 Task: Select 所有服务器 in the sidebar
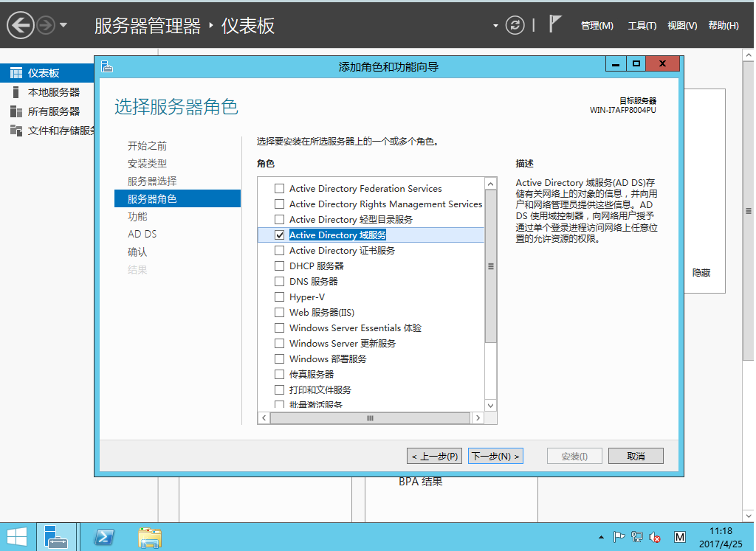[47, 111]
